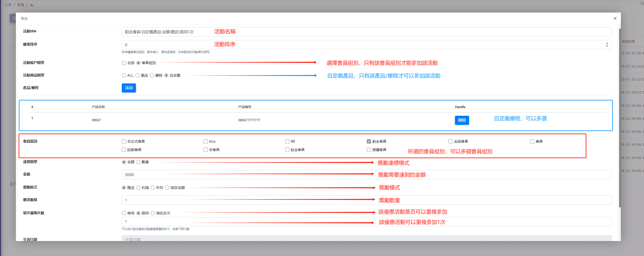Select the 療程 product type radio
The image size is (644, 256).
click(152, 76)
